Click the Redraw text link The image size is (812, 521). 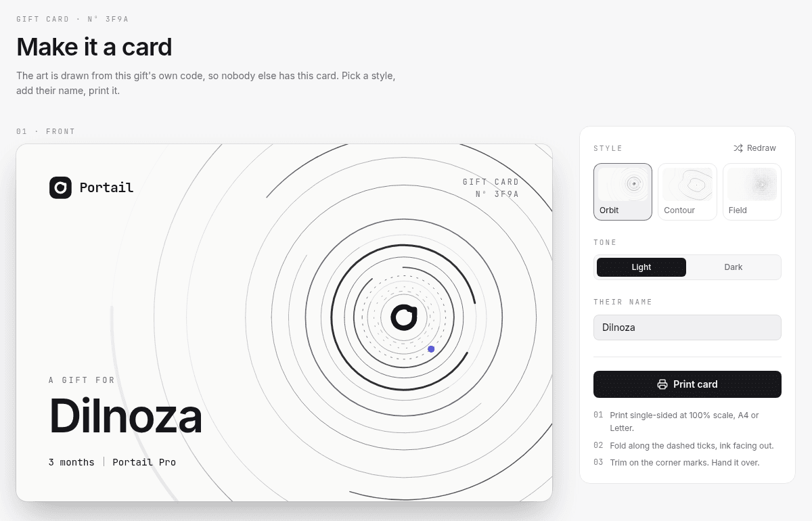(761, 148)
